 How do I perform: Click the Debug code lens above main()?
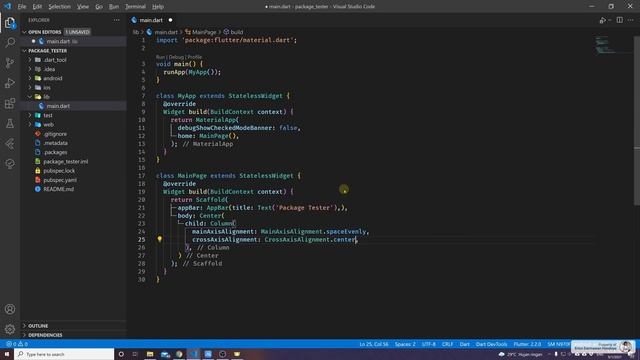[176, 57]
